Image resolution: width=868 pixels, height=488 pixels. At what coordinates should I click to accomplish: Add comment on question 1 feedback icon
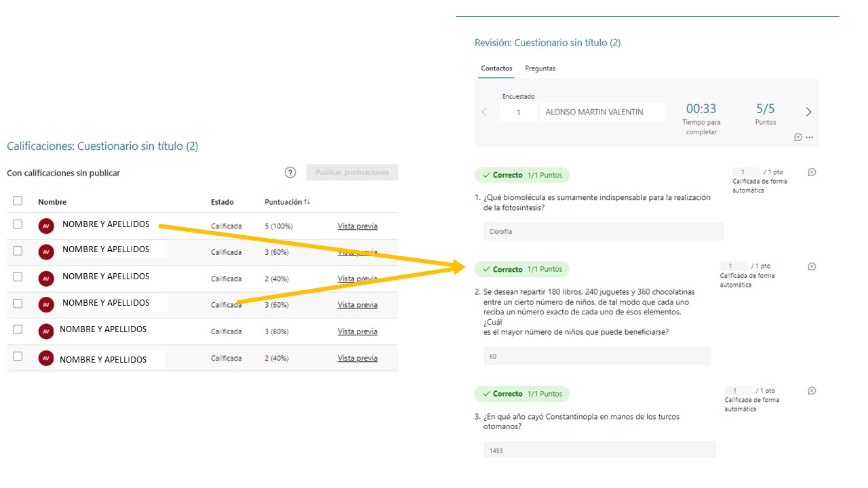[x=812, y=172]
